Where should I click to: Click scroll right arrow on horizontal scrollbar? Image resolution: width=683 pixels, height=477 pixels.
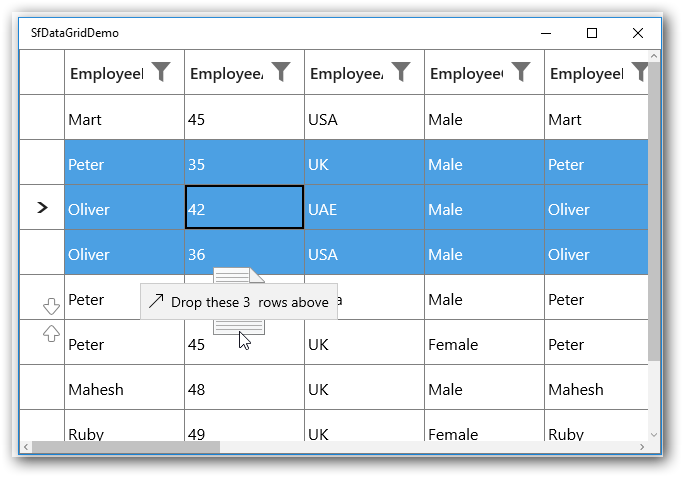(642, 447)
